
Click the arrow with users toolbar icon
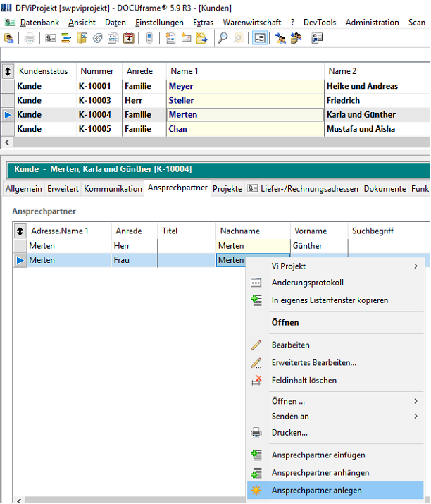point(280,38)
